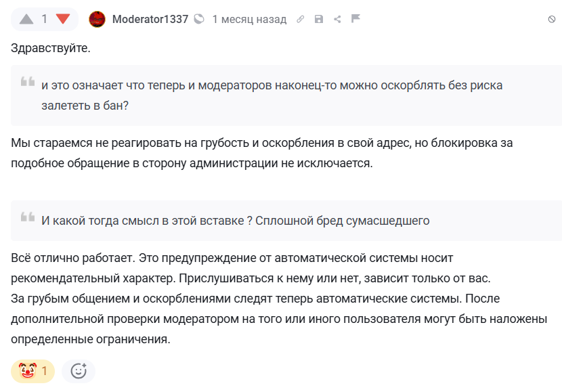Share this comment via share icon
The height and width of the screenshot is (392, 562).
tap(337, 19)
